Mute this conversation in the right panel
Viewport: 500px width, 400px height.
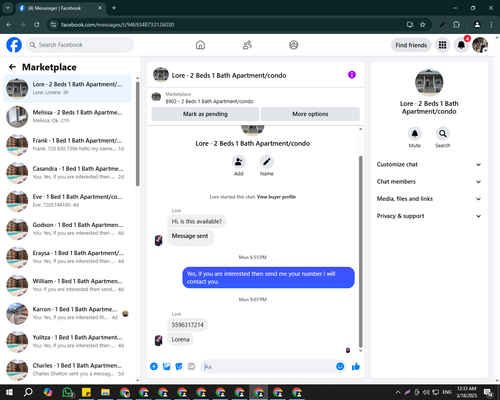[415, 134]
